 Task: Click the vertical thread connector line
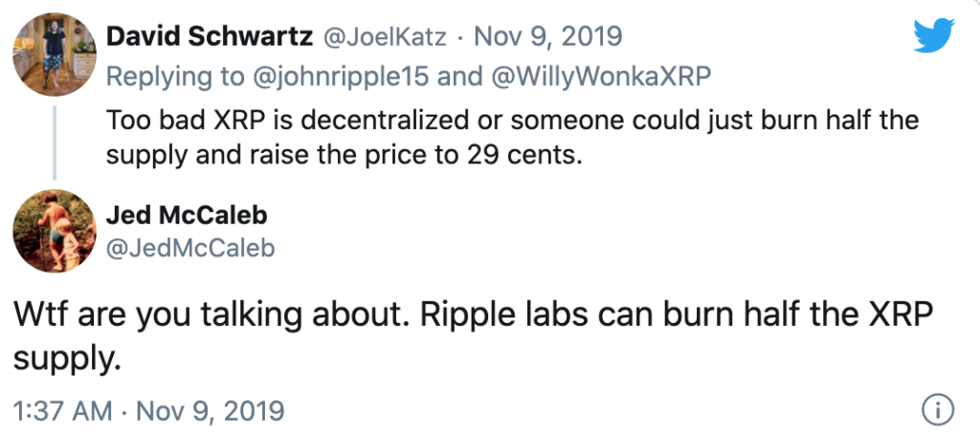click(55, 142)
